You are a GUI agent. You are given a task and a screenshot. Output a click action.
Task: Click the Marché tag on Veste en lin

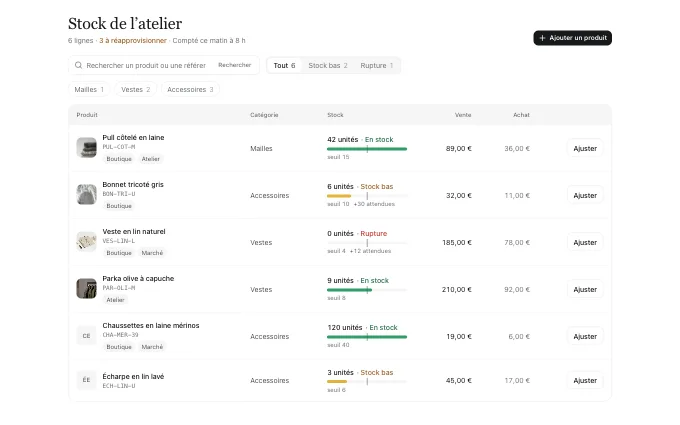click(152, 253)
